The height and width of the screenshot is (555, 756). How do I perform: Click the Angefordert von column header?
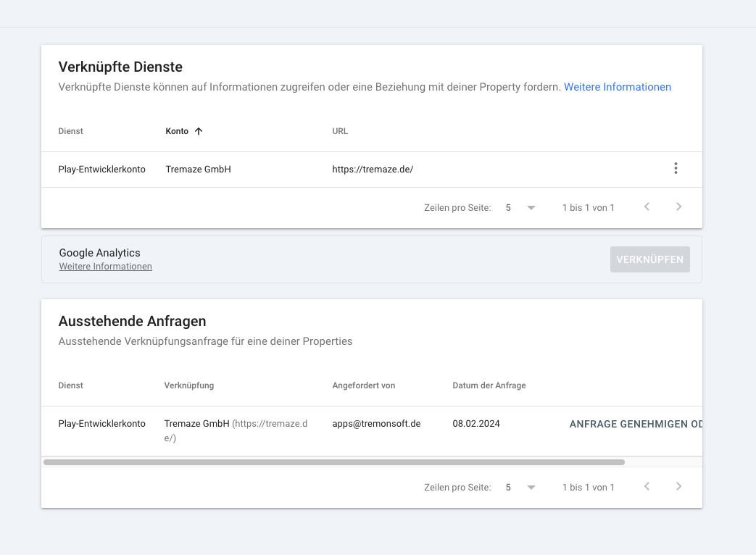coord(363,385)
